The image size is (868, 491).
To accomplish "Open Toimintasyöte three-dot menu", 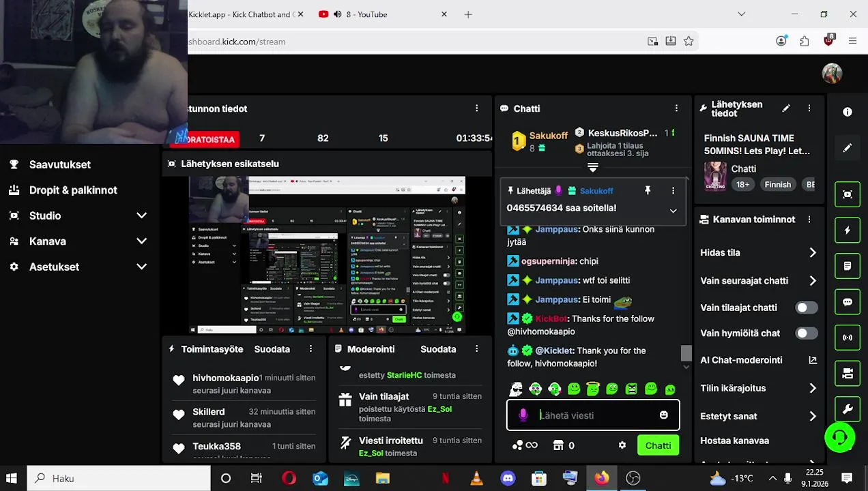I will (310, 348).
